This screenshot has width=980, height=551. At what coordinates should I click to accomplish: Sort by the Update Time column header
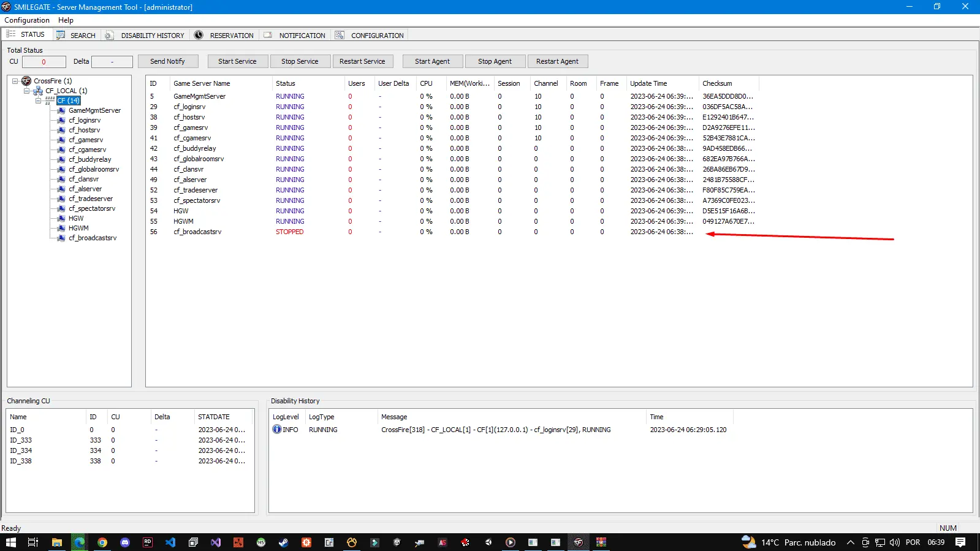[663, 83]
